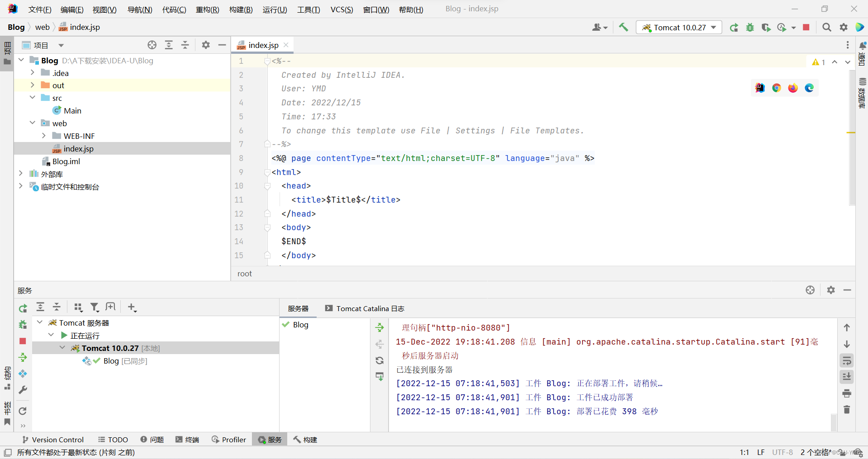
Task: Open the 终端 terminal tool window
Action: (187, 440)
